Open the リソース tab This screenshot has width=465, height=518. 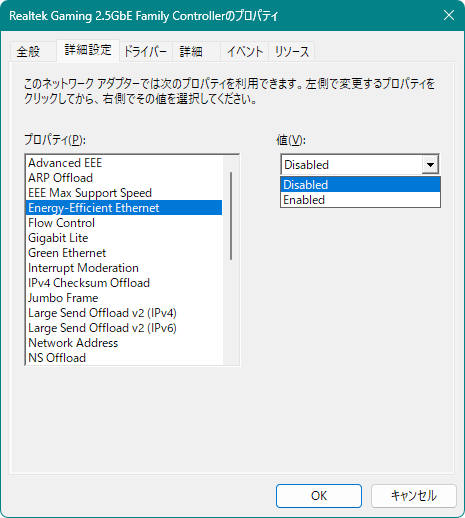tap(292, 51)
